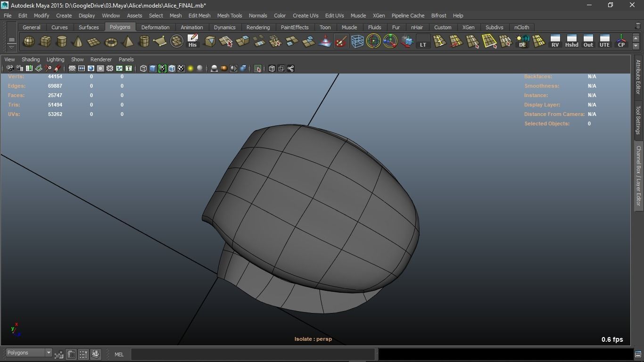This screenshot has height=362, width=644.
Task: Open the Tool Settings side tab
Action: click(638, 120)
